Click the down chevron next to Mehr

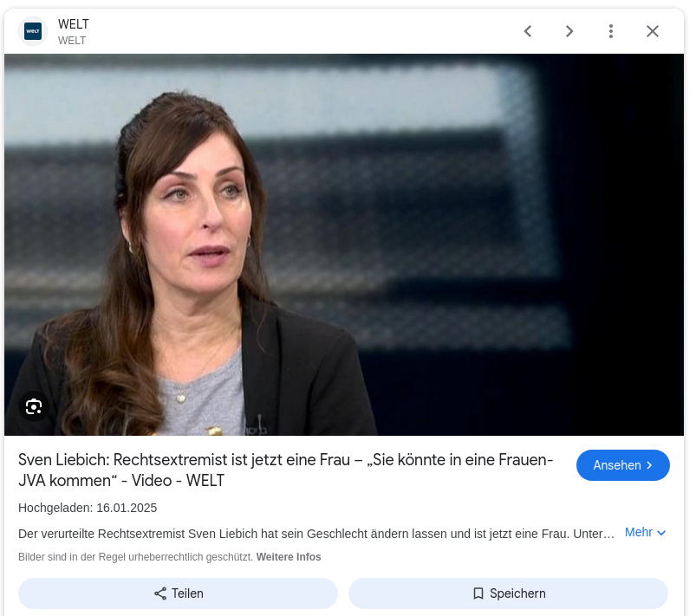pos(661,533)
